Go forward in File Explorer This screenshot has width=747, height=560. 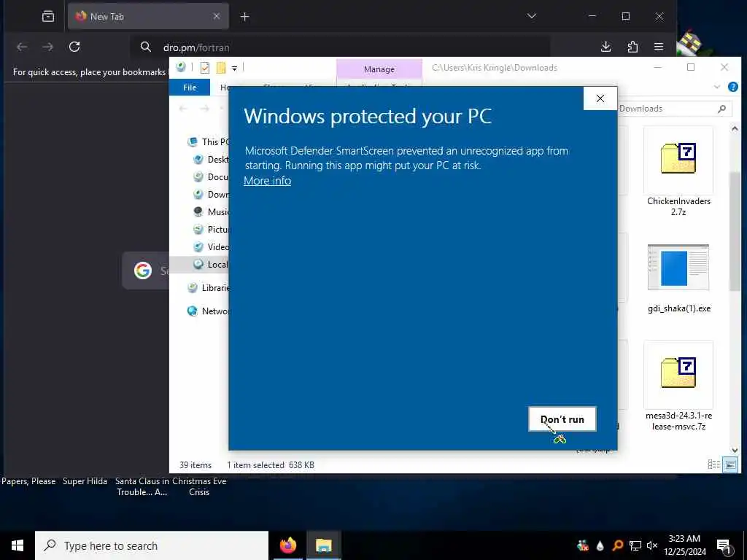point(204,109)
